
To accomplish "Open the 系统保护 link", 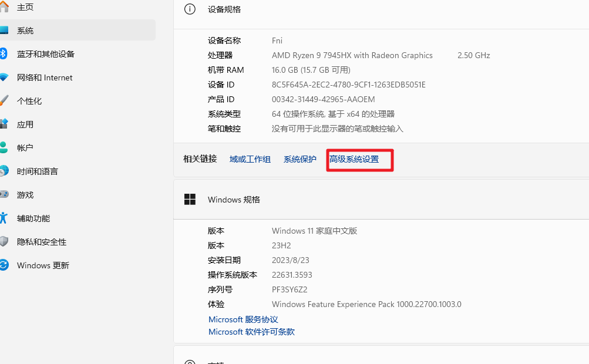I will [299, 159].
